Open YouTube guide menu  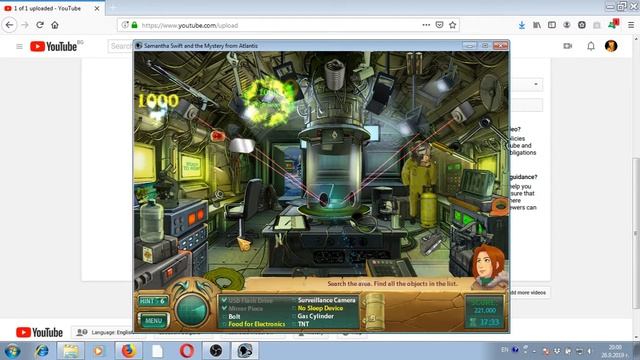pos(19,47)
